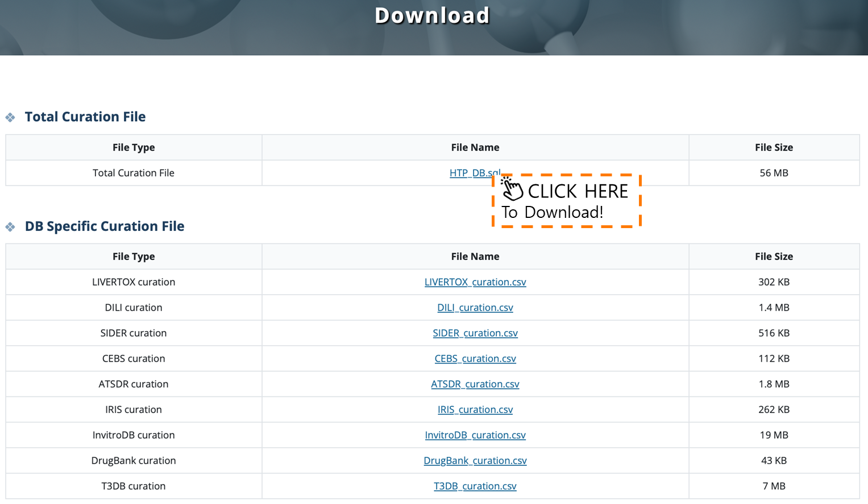Click 'SIDER curation' file type cell

[x=134, y=333]
